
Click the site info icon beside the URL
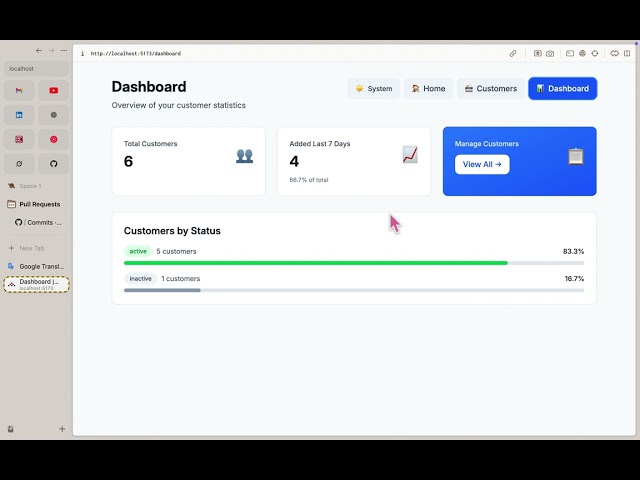(x=82, y=53)
